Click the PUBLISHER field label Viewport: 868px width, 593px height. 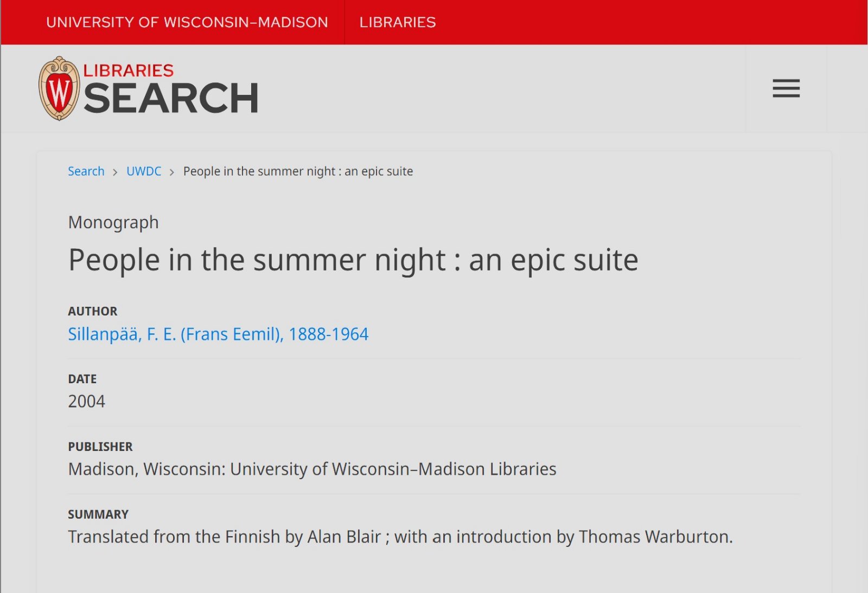pos(100,447)
